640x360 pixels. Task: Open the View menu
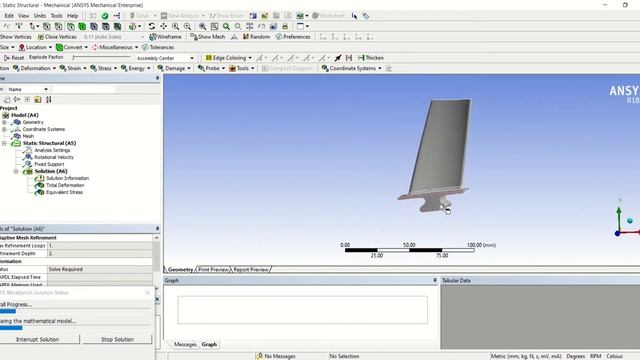24,16
